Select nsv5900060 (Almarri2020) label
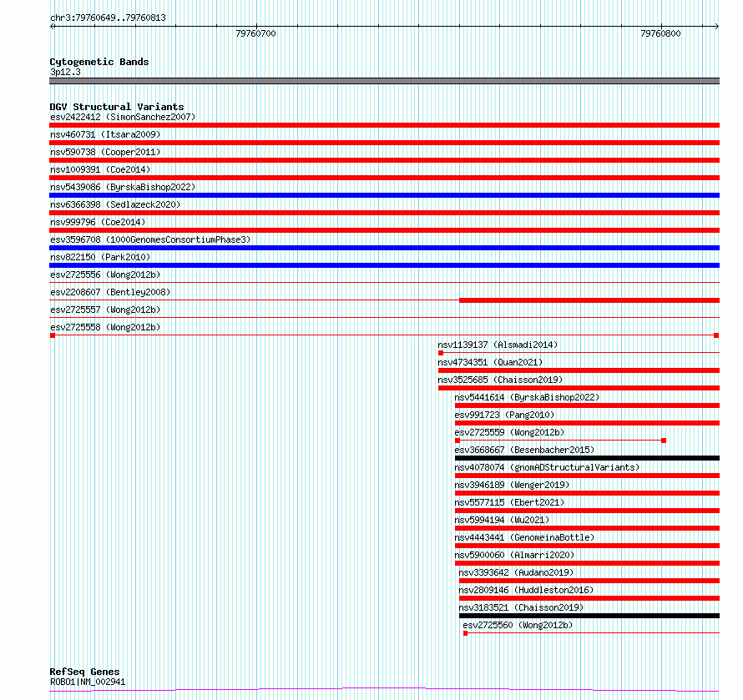The width and height of the screenshot is (743, 700). click(x=514, y=555)
